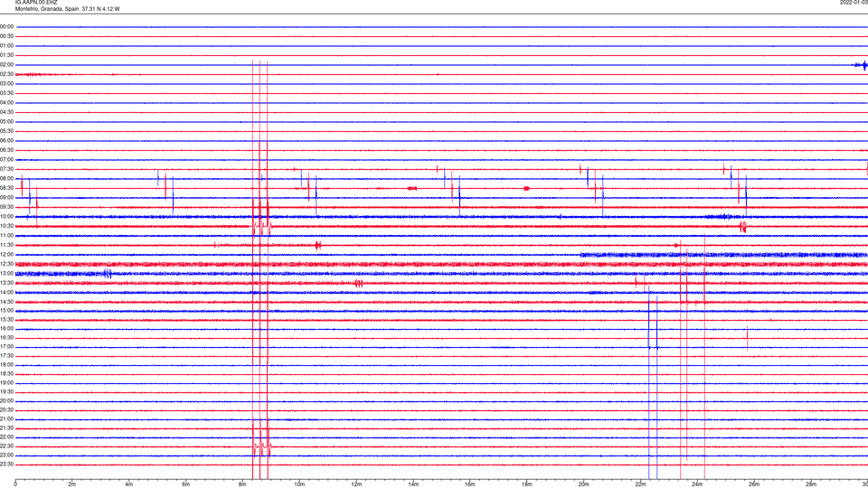Click the 4m axis tick label
Image resolution: width=868 pixels, height=488 pixels.
(x=129, y=484)
